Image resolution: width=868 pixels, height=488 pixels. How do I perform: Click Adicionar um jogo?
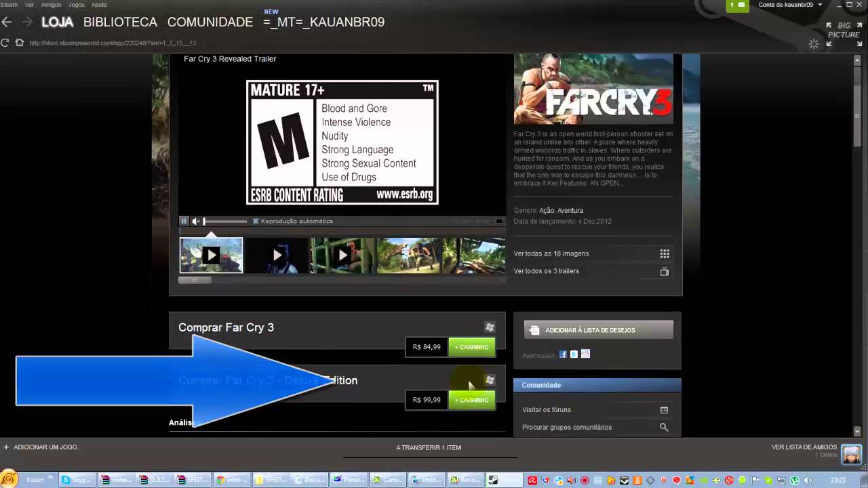[42, 447]
